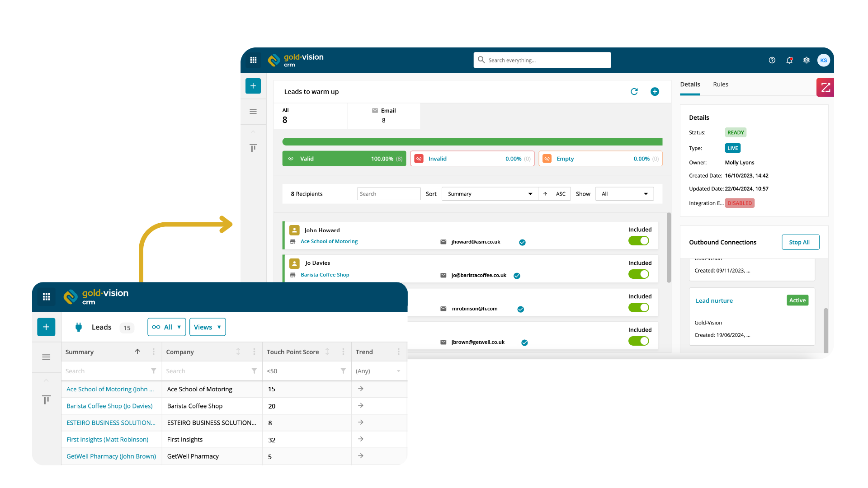Click the sort ascending arrow icon

pos(546,194)
